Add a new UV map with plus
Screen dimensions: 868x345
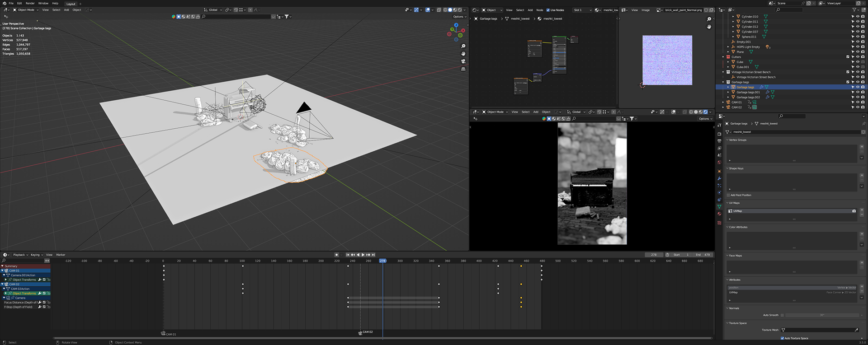[862, 211]
